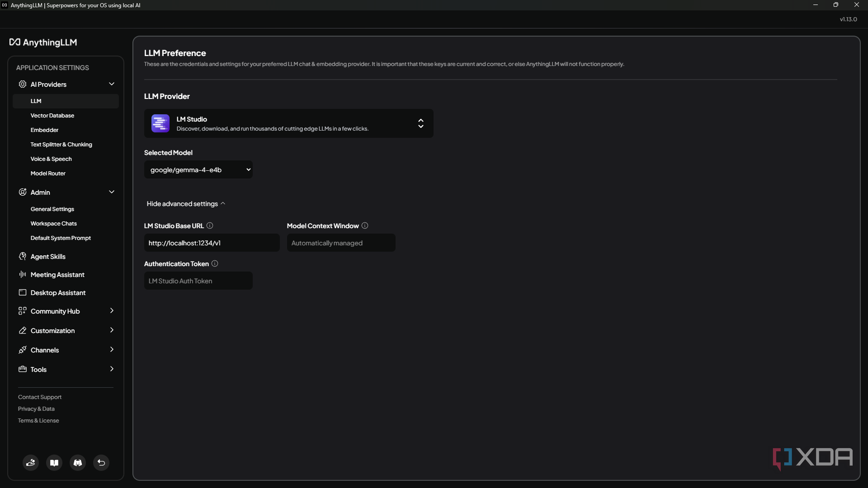
Task: Open Text Splitter & Chunking
Action: tap(61, 145)
